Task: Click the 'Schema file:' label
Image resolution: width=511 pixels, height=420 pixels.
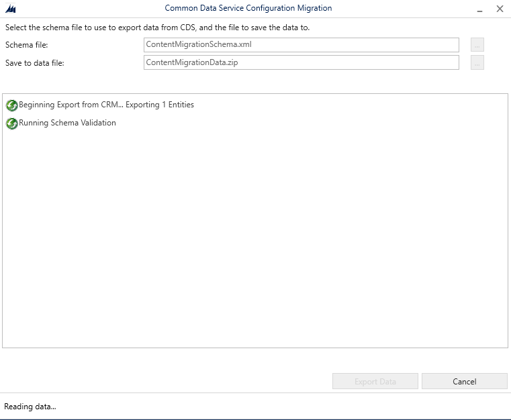Action: [x=26, y=45]
